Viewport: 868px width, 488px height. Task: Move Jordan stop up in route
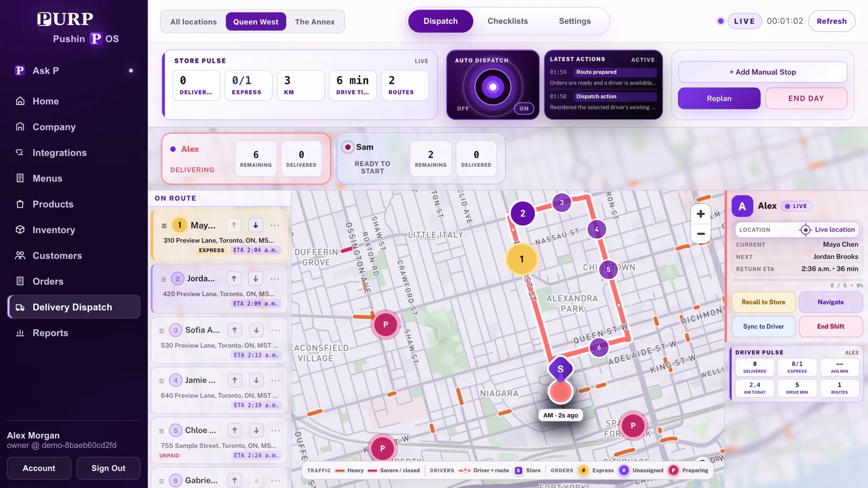click(234, 279)
